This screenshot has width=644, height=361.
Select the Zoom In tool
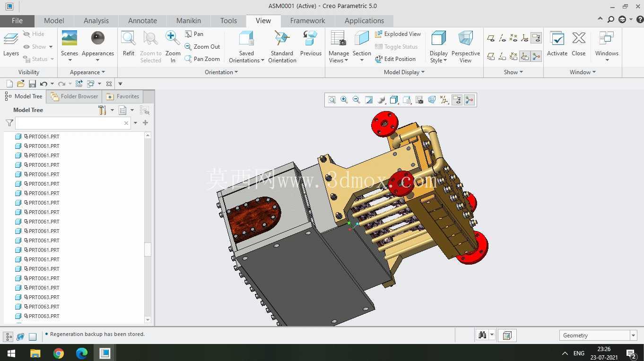pyautogui.click(x=173, y=46)
